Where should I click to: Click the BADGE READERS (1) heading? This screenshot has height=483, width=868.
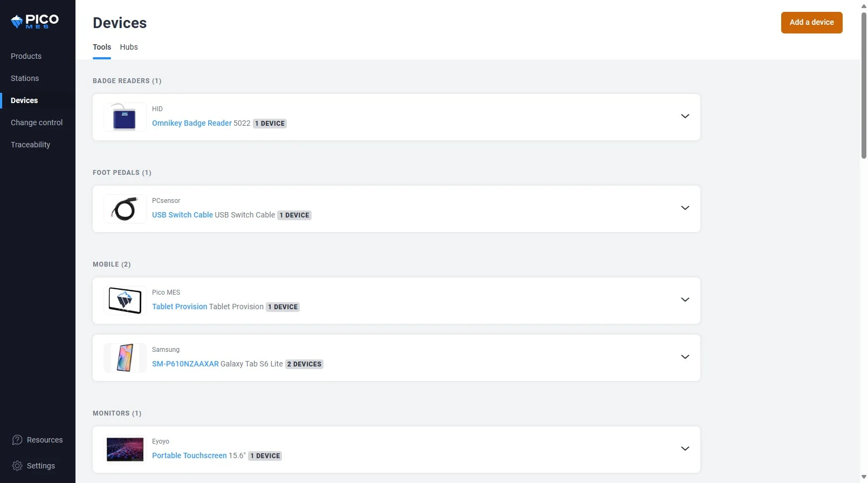127,81
